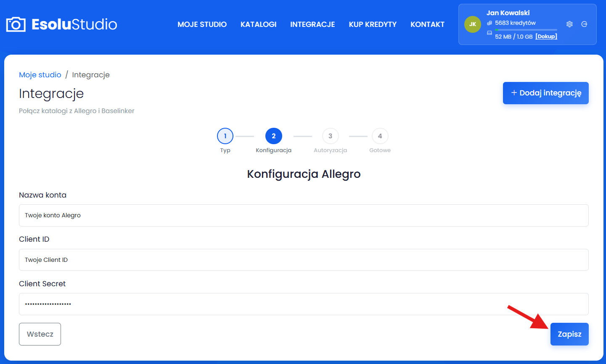The image size is (606, 364).
Task: Select step 3 Autoryzacja circle
Action: pyautogui.click(x=330, y=136)
